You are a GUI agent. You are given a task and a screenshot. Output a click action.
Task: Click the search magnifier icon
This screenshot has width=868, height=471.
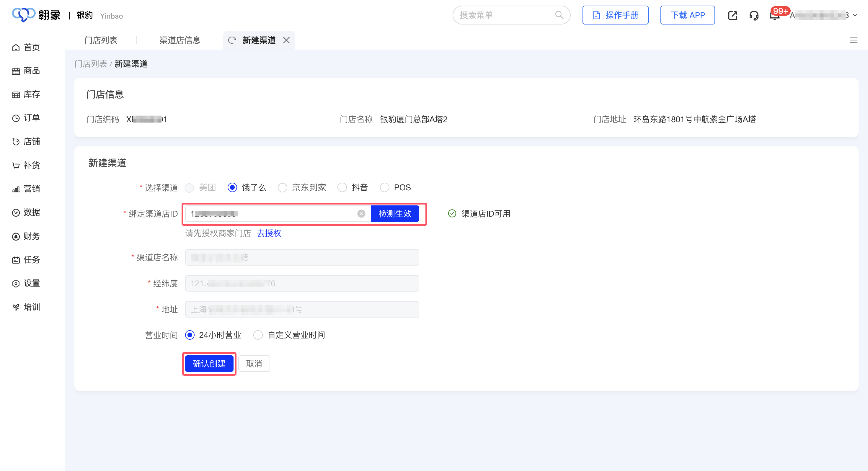click(x=559, y=15)
